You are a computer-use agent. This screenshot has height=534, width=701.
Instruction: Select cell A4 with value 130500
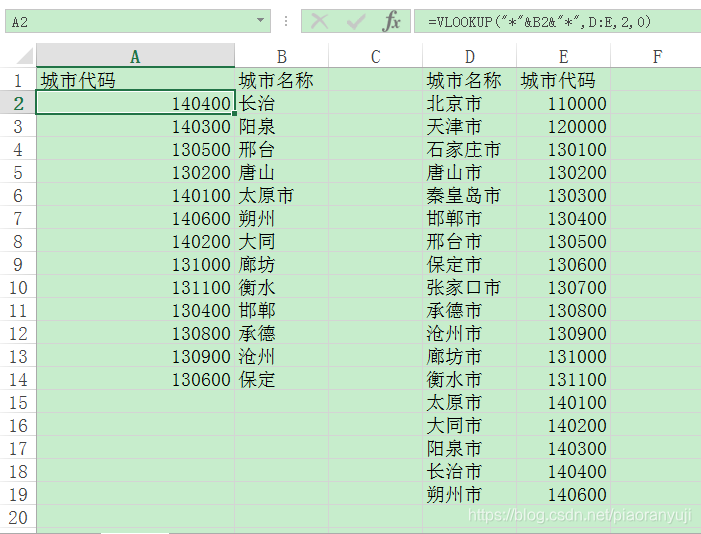tap(135, 149)
